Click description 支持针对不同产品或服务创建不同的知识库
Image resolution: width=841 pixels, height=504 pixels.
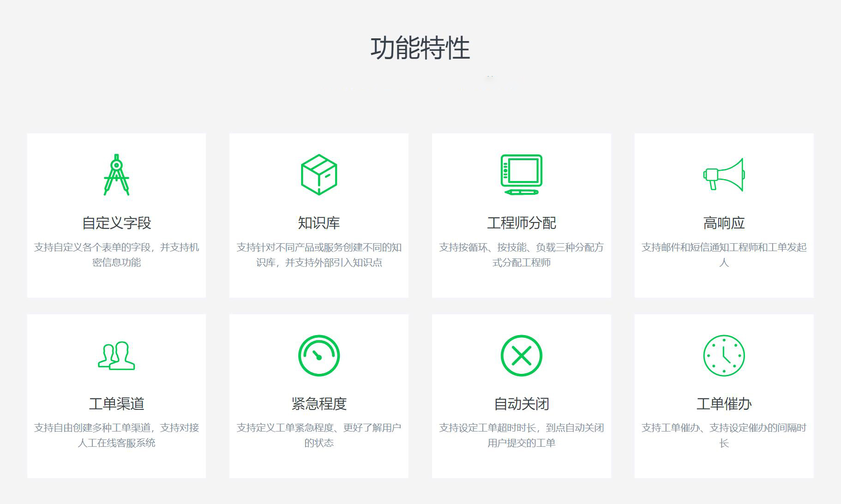[319, 255]
